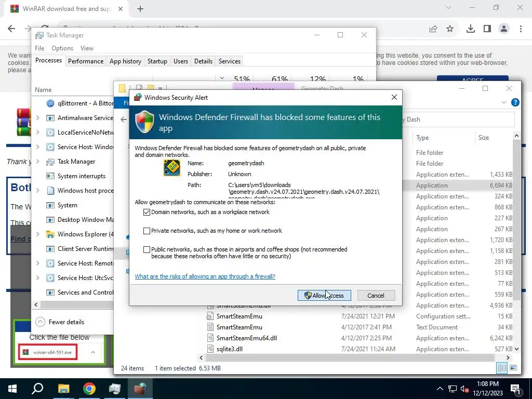The height and width of the screenshot is (399, 532).
Task: Click the Type column header in Explorer
Action: click(422, 138)
